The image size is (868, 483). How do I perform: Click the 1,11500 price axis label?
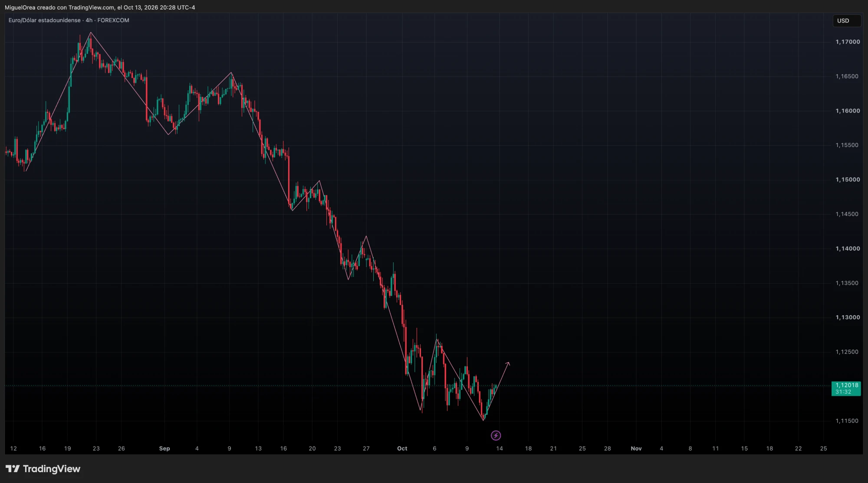tap(847, 421)
